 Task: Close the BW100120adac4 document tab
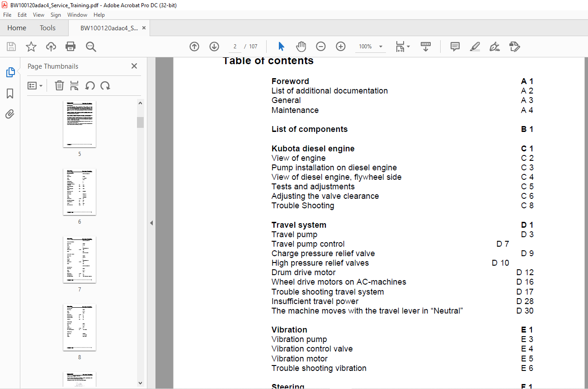click(144, 28)
